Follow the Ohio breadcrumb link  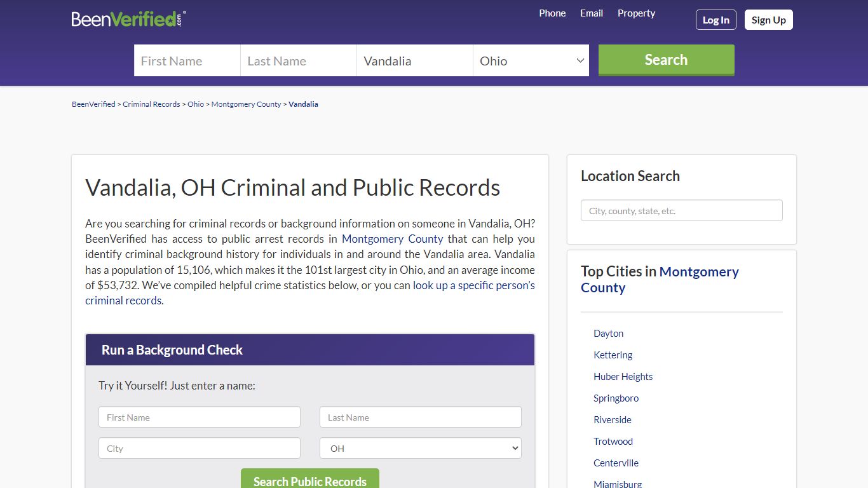point(196,104)
